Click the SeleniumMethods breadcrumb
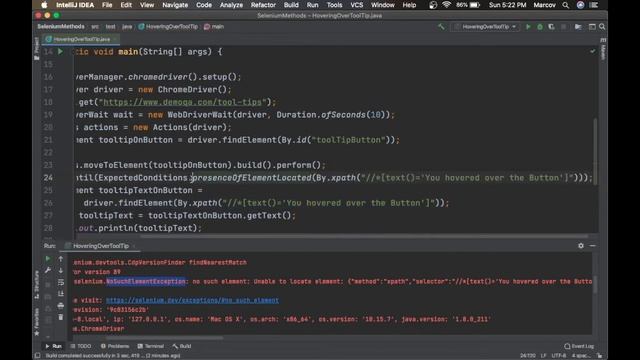The image size is (640, 360). (x=61, y=27)
